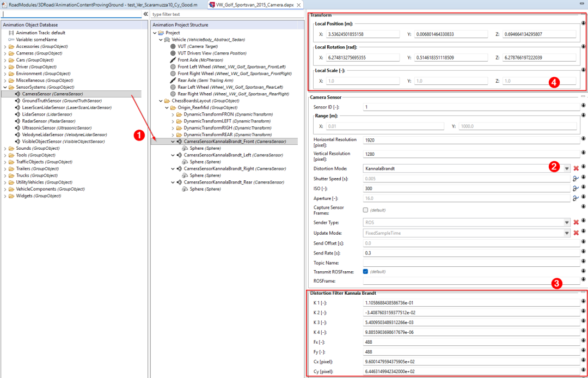Screen dimensions: 588x378
Task: Select the VUT camera target icon
Action: pyautogui.click(x=173, y=46)
